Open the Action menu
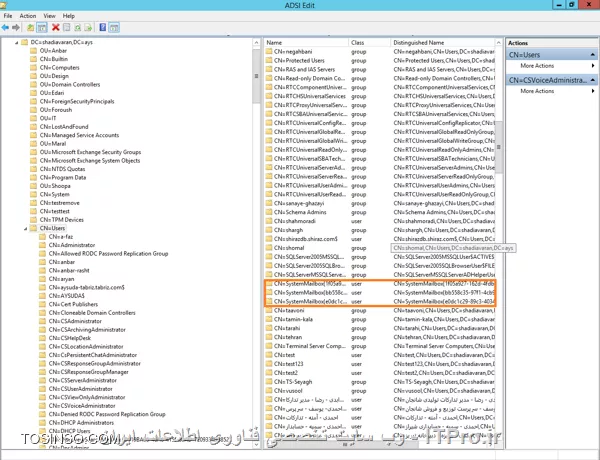 27,16
